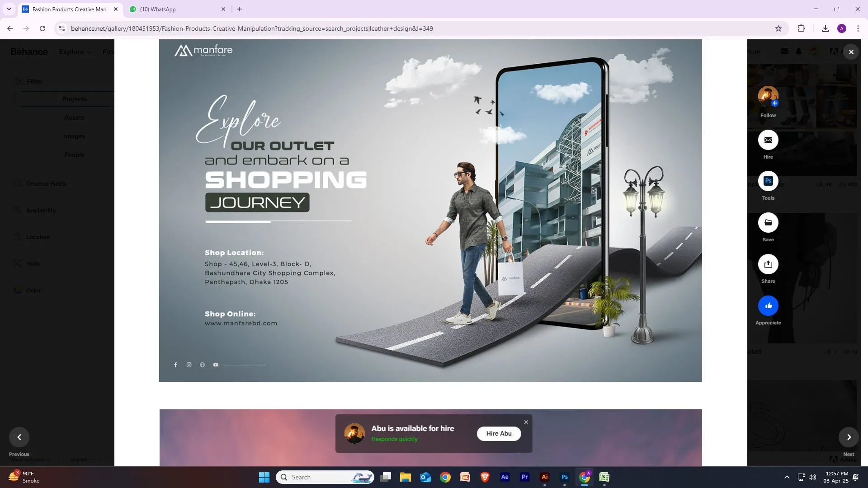Click the Hire Abu button
Screen dimensions: 868x488
(x=499, y=433)
